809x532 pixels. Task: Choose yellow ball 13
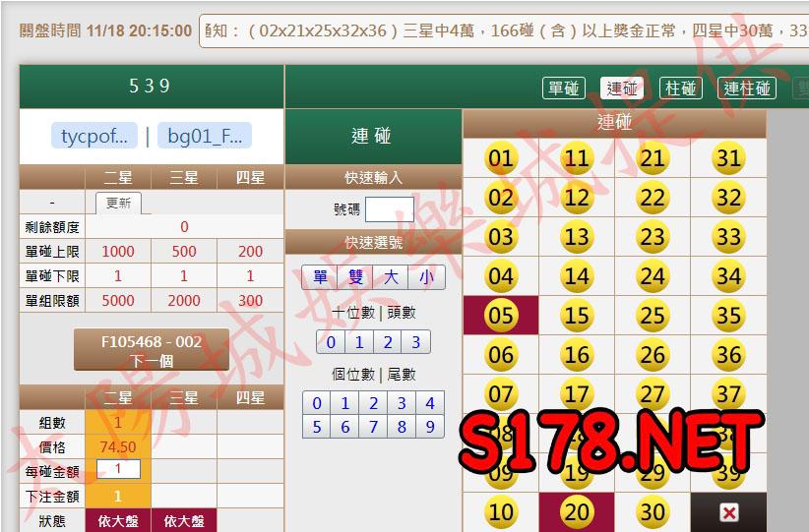(577, 237)
